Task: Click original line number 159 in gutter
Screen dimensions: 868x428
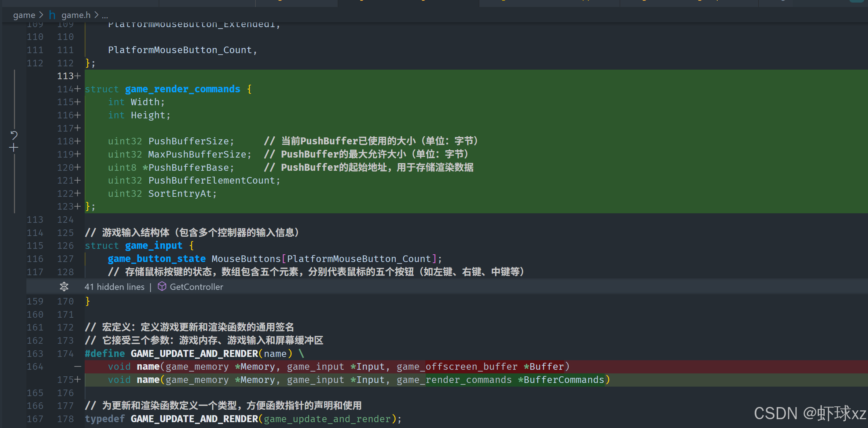Action: click(x=35, y=301)
